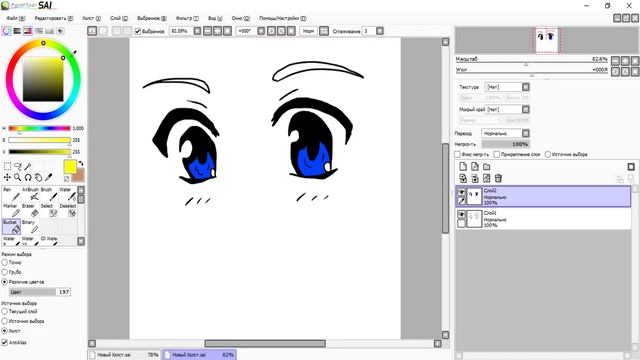Screen dimensions: 640x360
Task: Click the yellow foreground color swatch
Action: click(70, 167)
